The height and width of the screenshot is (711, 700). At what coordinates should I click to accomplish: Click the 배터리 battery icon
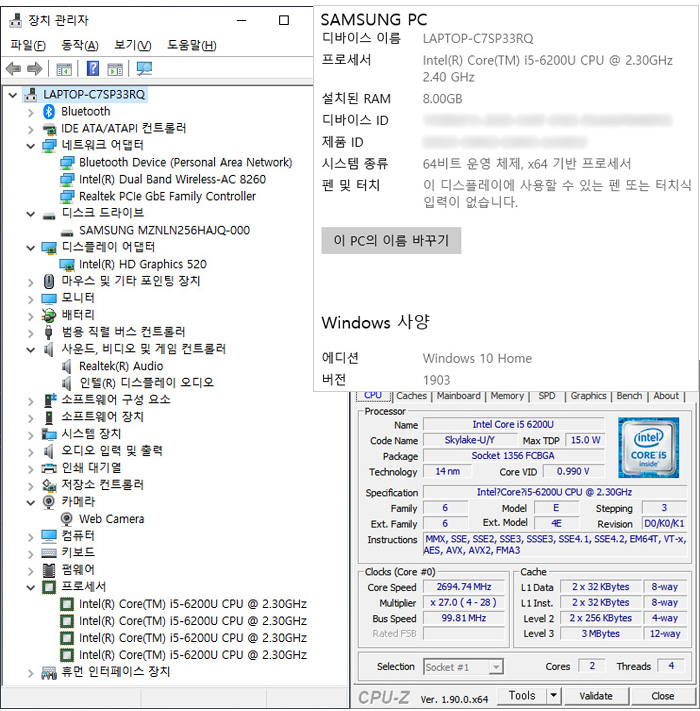[x=49, y=315]
